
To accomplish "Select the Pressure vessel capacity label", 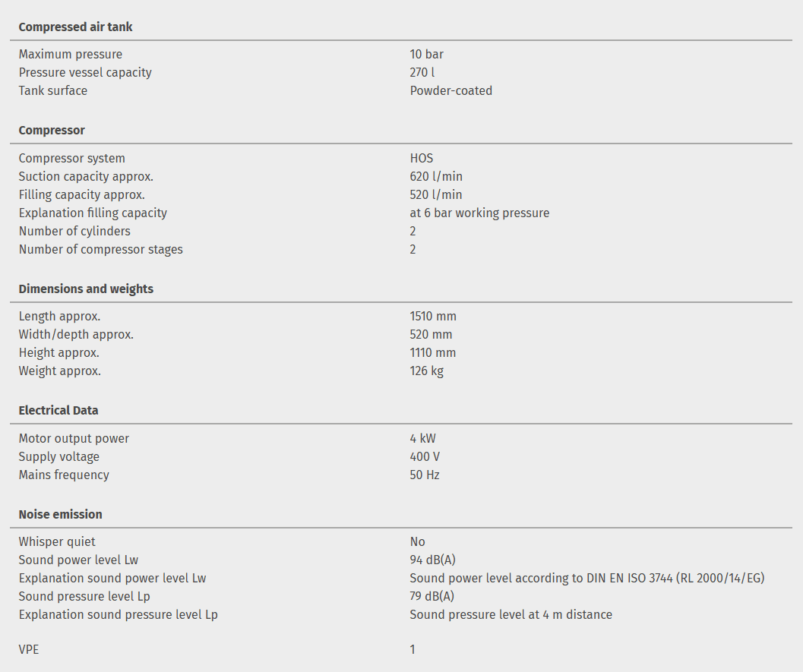I will pos(85,72).
